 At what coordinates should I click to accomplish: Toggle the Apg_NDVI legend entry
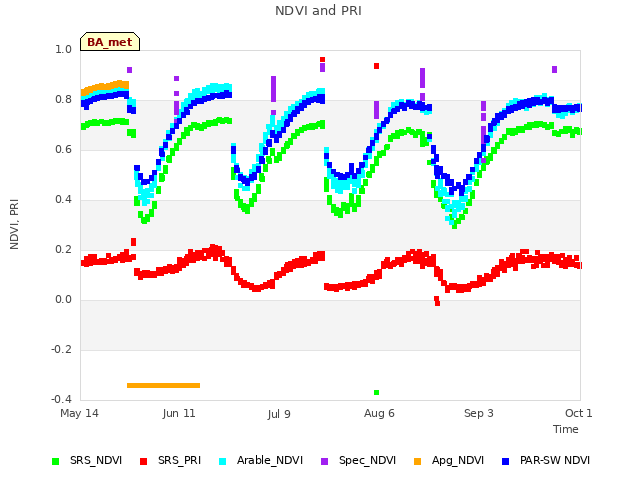449,461
